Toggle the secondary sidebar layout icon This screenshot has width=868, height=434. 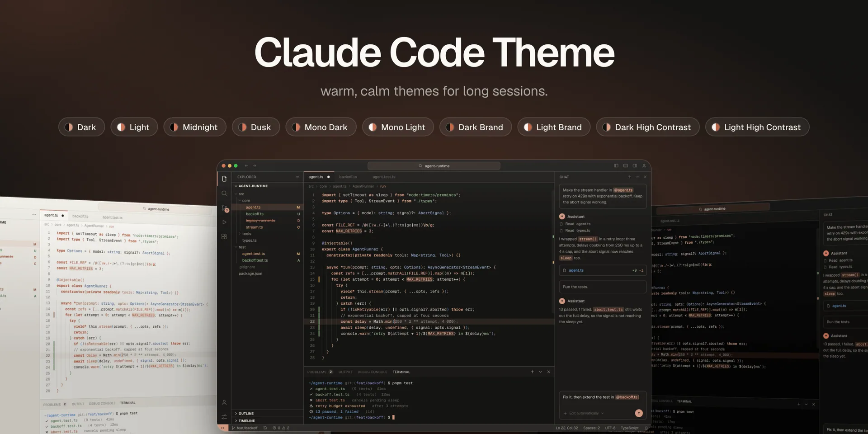[635, 166]
